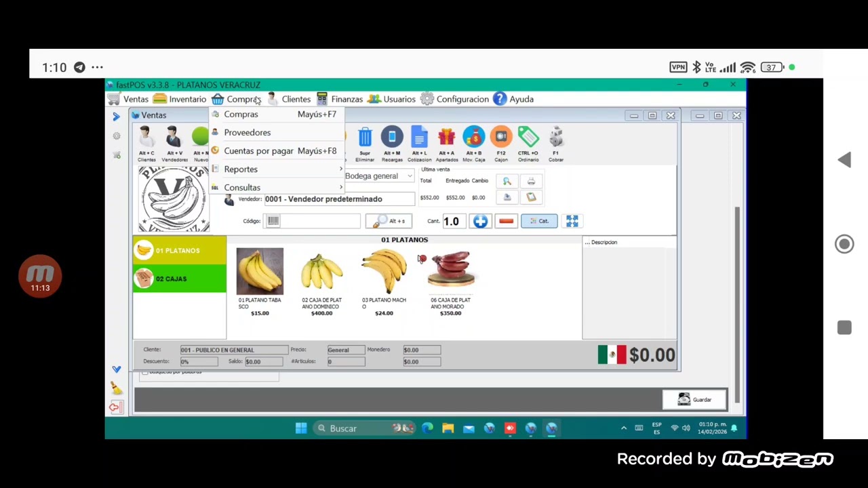Viewport: 868px width, 488px height.
Task: Click the blue expand-arrows icon next to Cat.
Action: 572,221
